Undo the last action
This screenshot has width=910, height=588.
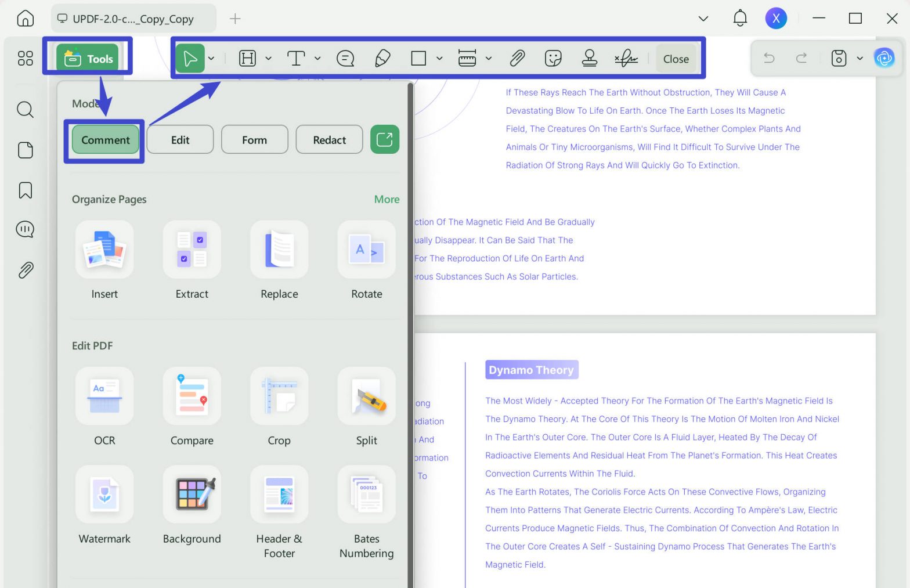[x=769, y=58]
